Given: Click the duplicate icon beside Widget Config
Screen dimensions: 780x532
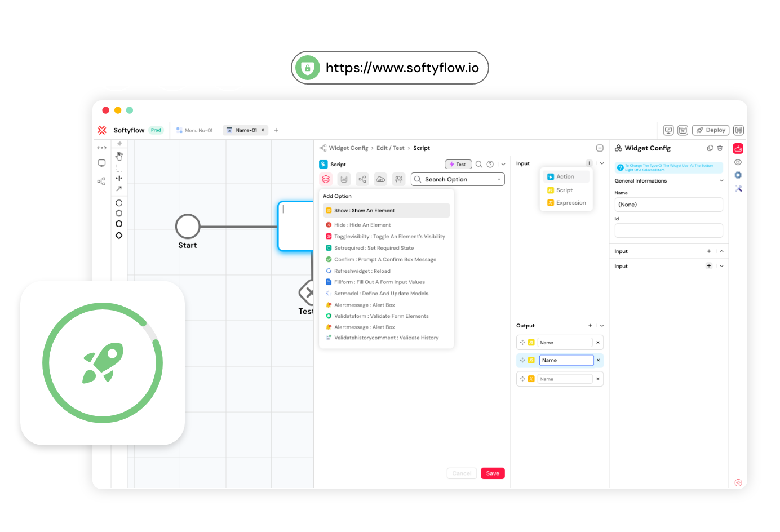Looking at the screenshot, I should click(x=710, y=148).
